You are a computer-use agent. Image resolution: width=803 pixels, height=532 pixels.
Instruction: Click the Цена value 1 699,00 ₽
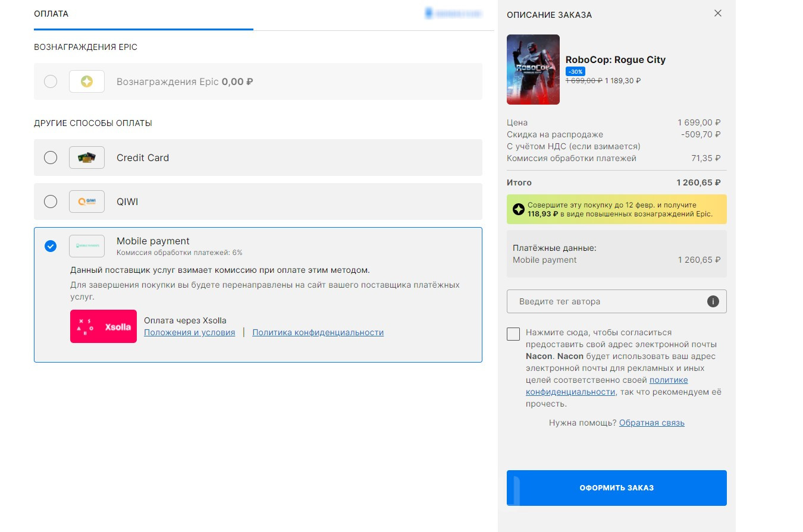point(699,122)
